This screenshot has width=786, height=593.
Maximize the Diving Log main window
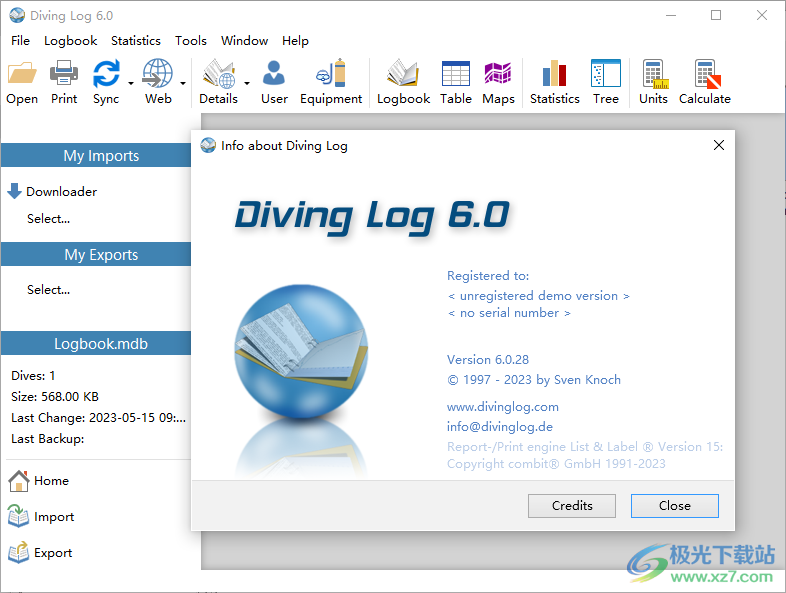click(716, 16)
